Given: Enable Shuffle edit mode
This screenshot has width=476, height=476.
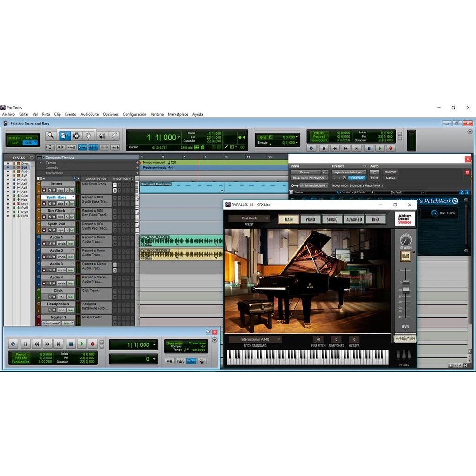Looking at the screenshot, I should coord(14,138).
